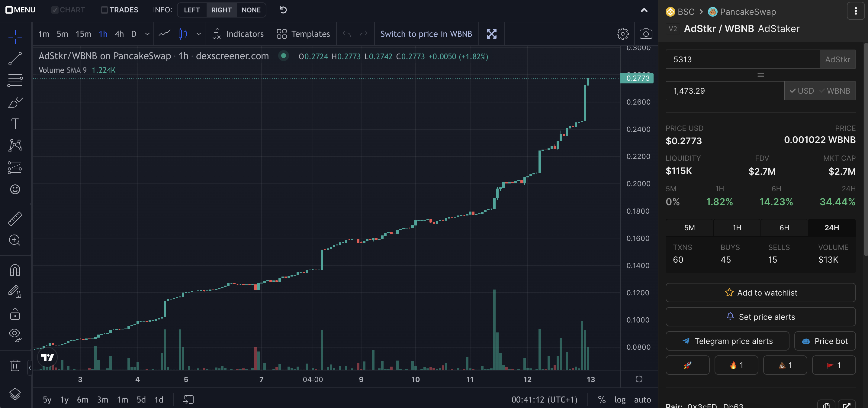Image resolution: width=868 pixels, height=408 pixels.
Task: Open the candle chart style dropdown
Action: pos(198,34)
